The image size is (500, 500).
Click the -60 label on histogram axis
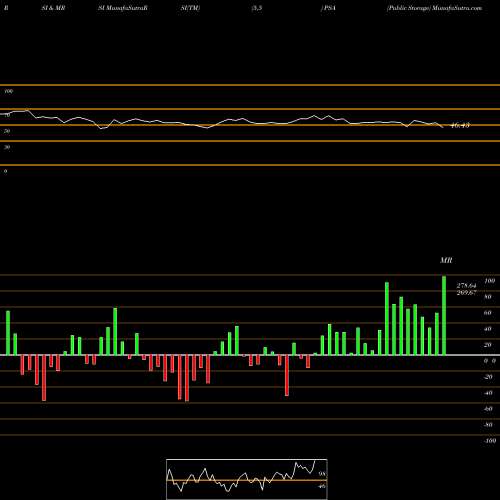point(488,409)
